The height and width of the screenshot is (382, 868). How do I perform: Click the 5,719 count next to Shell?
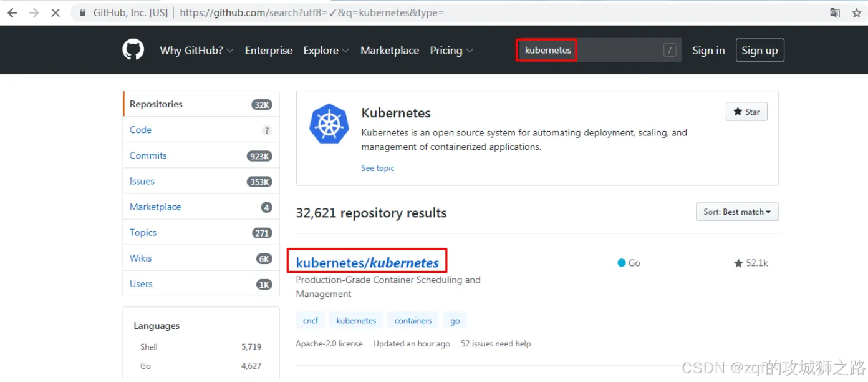click(x=251, y=347)
